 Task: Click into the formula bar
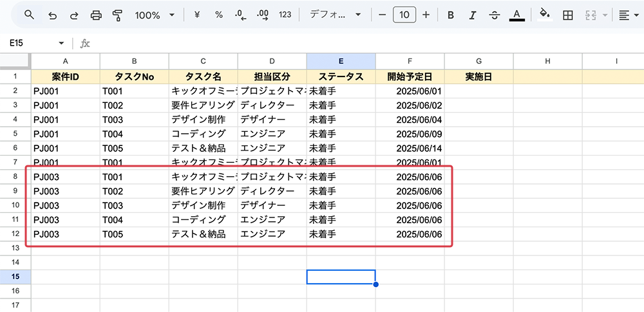point(366,43)
